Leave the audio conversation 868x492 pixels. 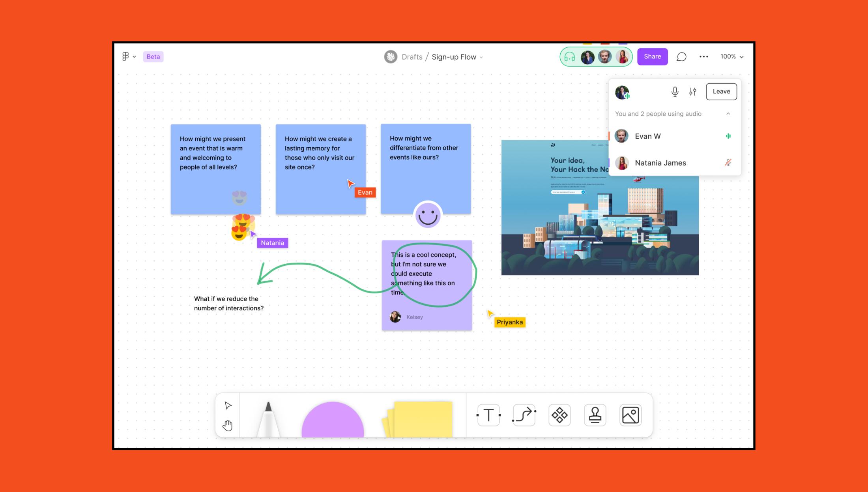click(721, 92)
